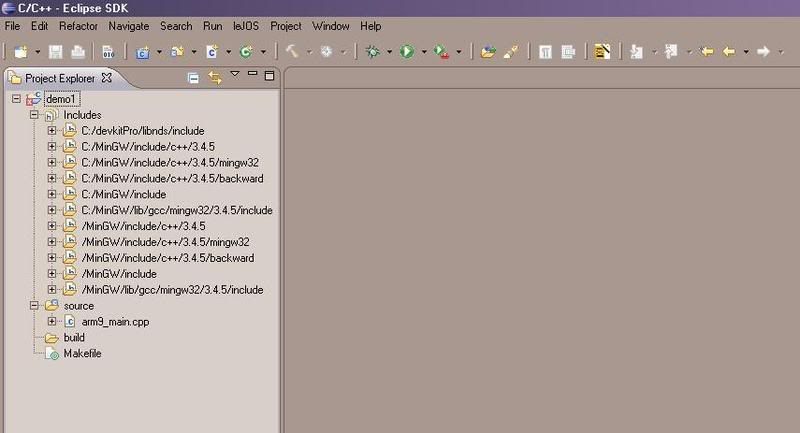Screen dimensions: 800x433
Task: Open the File menu
Action: click(x=12, y=26)
